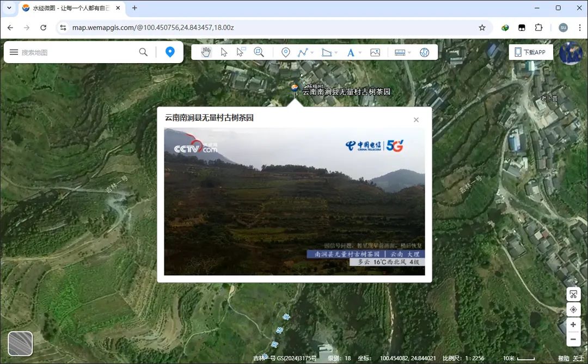Expand the ruler tool dropdown arrow
This screenshot has width=588, height=364.
tap(409, 53)
